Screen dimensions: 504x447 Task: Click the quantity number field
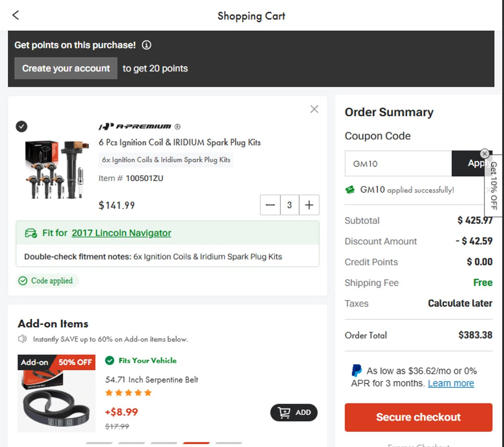[289, 205]
